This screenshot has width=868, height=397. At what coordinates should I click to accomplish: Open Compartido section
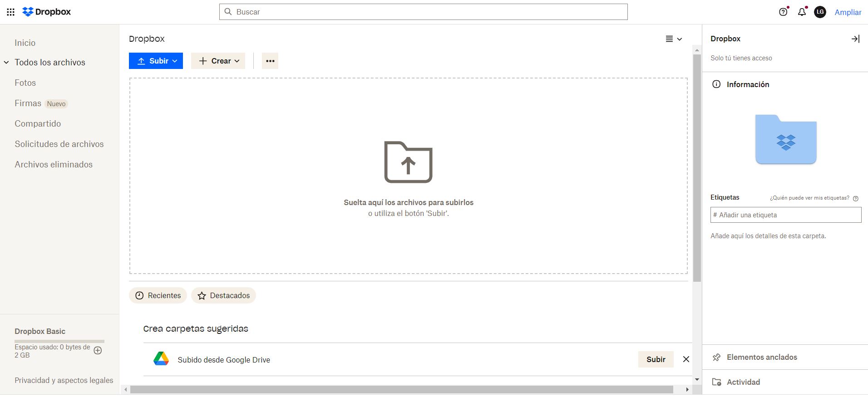[38, 124]
